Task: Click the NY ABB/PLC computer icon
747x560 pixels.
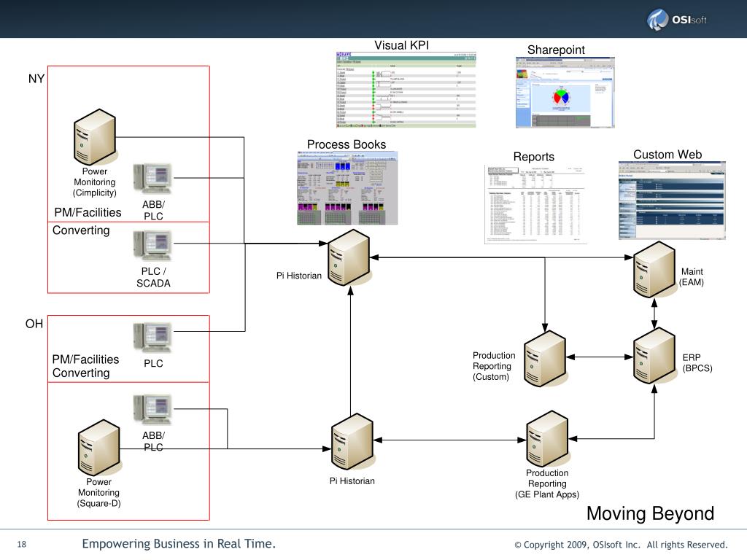Action: pos(153,179)
